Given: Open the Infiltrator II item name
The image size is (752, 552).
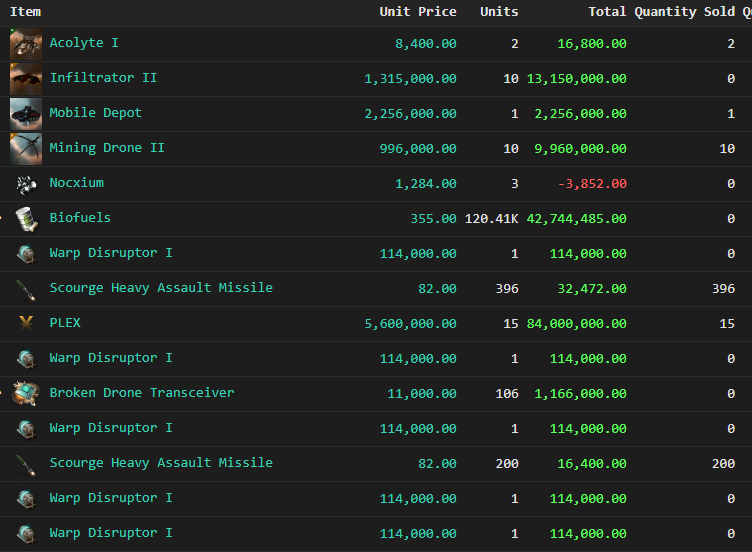Looking at the screenshot, I should click(x=103, y=78).
